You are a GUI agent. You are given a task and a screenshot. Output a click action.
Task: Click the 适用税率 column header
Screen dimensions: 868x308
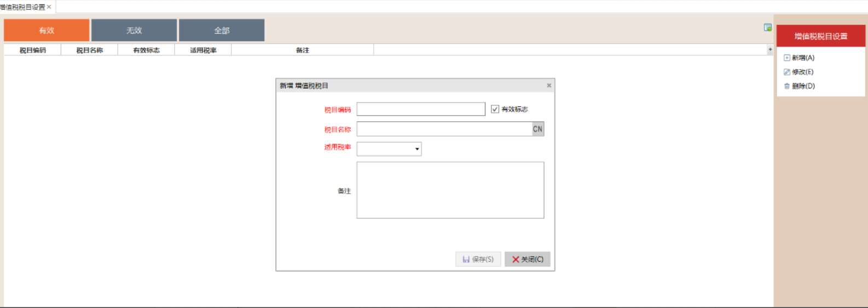click(203, 50)
